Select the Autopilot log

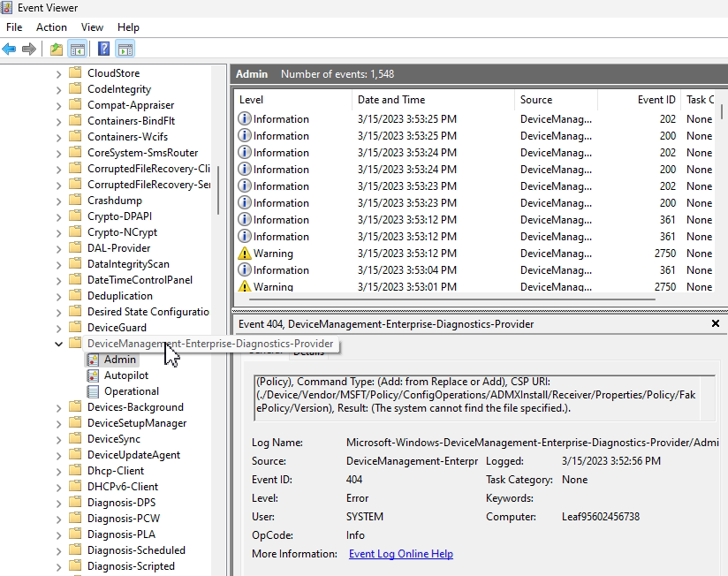pyautogui.click(x=126, y=375)
